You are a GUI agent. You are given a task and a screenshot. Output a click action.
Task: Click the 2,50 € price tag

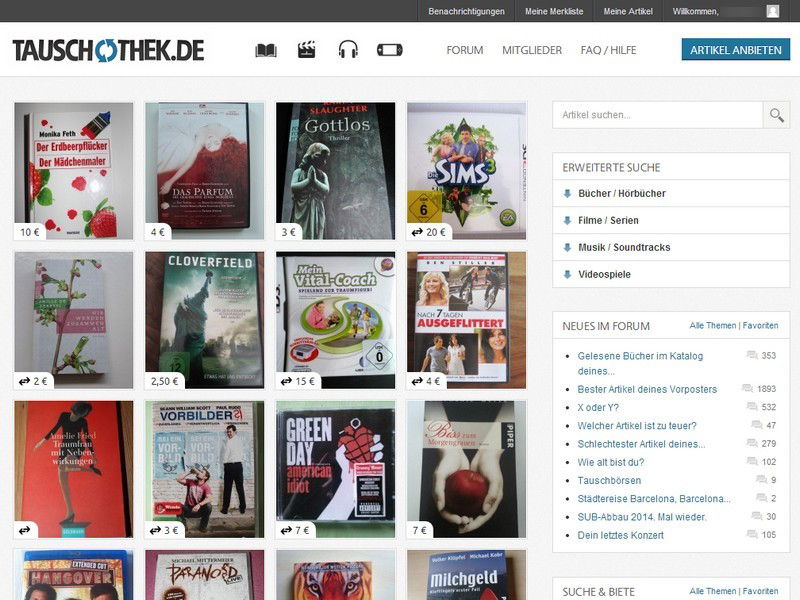click(164, 381)
